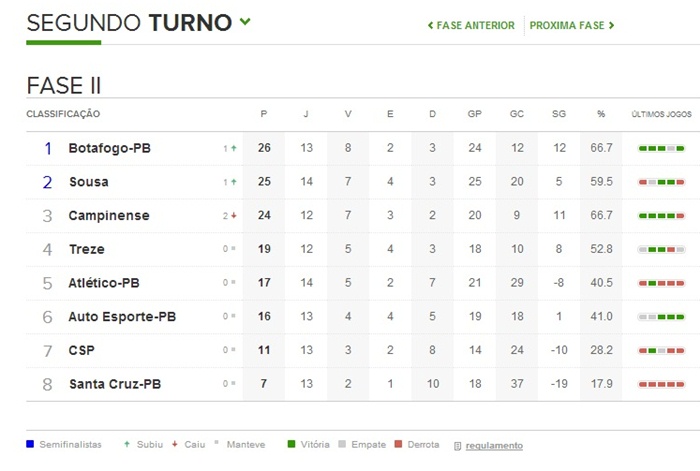Go to Fase Anterior
This screenshot has height=471, width=700.
(x=471, y=25)
